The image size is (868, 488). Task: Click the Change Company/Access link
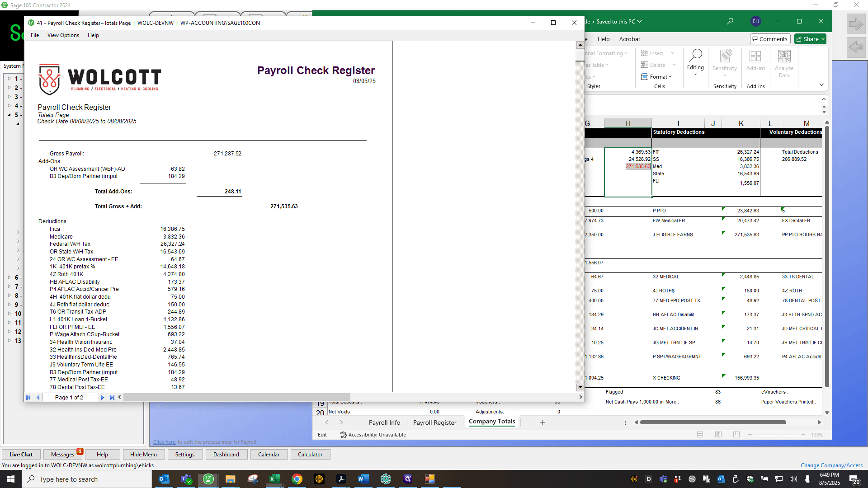[x=831, y=465]
